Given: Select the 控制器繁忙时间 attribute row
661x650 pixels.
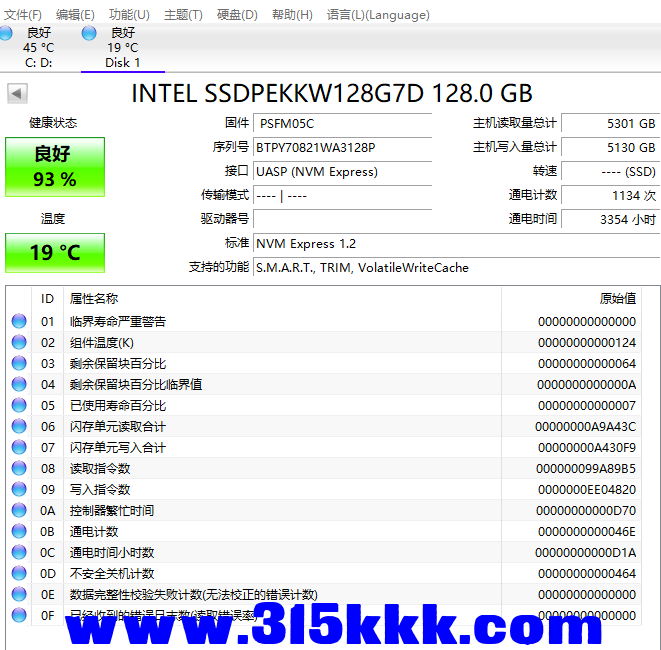Looking at the screenshot, I should pyautogui.click(x=324, y=510).
